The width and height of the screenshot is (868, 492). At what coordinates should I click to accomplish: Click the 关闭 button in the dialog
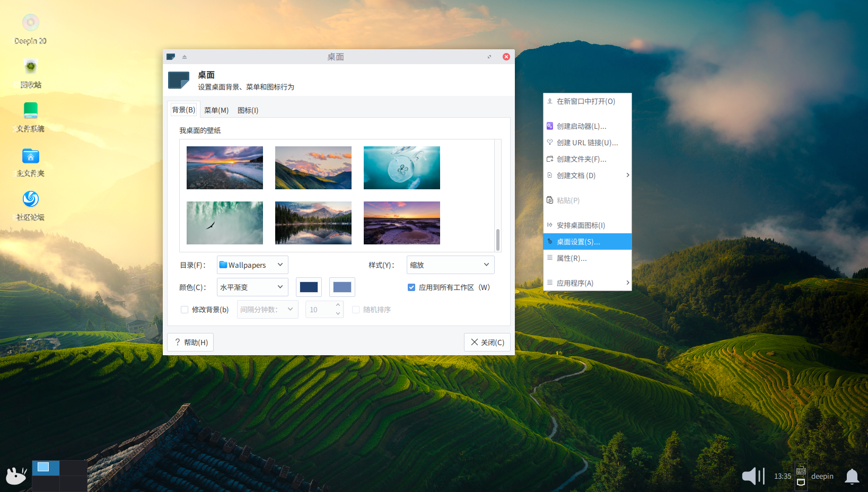[487, 342]
